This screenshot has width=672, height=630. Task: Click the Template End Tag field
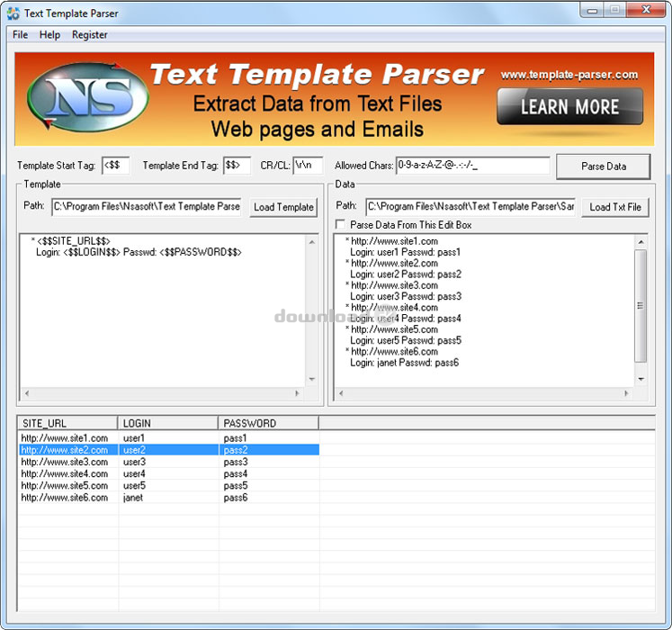coord(237,166)
